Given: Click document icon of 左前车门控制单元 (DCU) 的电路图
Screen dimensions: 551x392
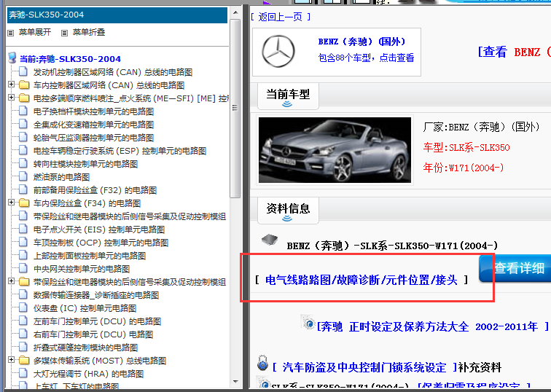Looking at the screenshot, I should 23,321.
